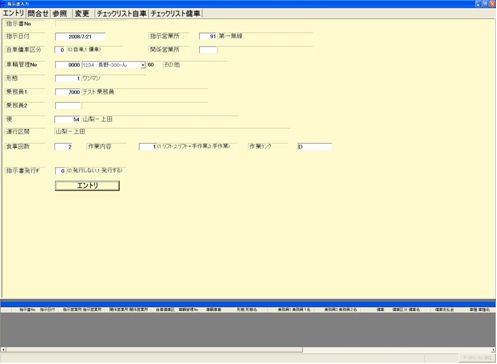
Task: Focus the empty 関係営業所 field
Action: [208, 50]
